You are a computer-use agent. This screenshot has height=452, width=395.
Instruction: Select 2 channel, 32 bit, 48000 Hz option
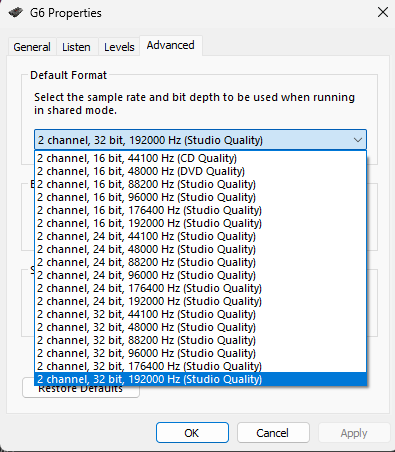coord(200,327)
